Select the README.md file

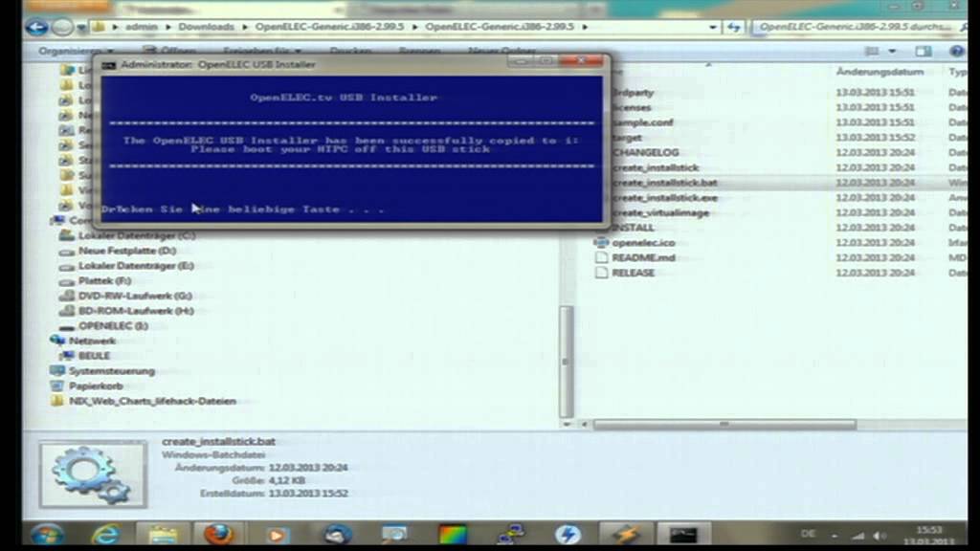[x=643, y=257]
